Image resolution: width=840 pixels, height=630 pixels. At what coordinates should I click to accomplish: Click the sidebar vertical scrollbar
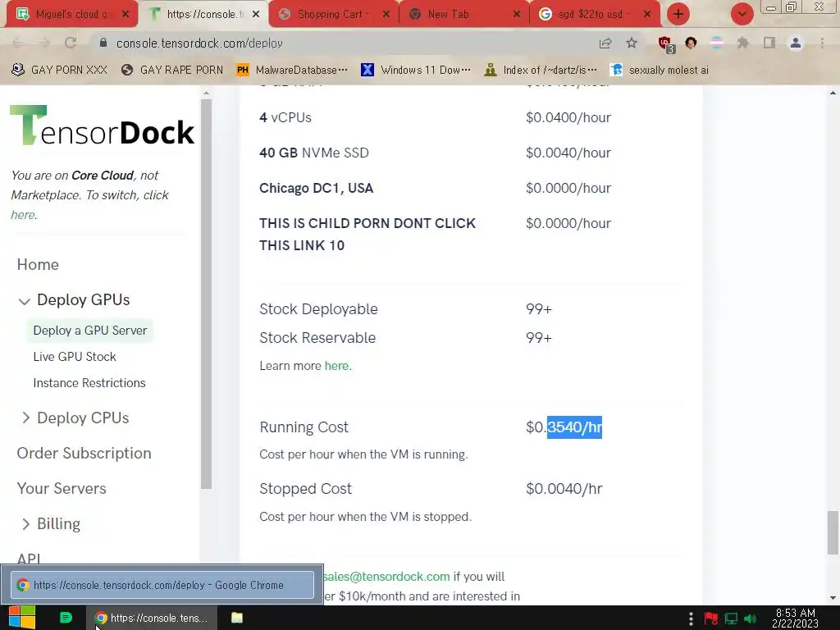[x=206, y=294]
